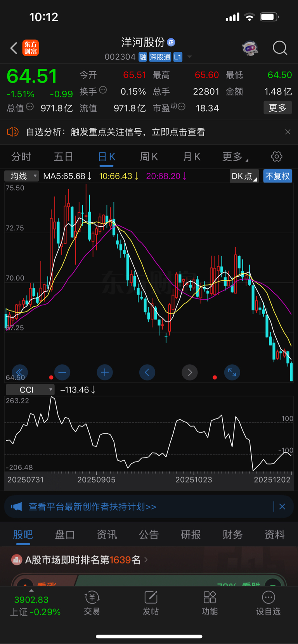Tap the current price 64.51
The height and width of the screenshot is (644, 298).
click(x=32, y=76)
